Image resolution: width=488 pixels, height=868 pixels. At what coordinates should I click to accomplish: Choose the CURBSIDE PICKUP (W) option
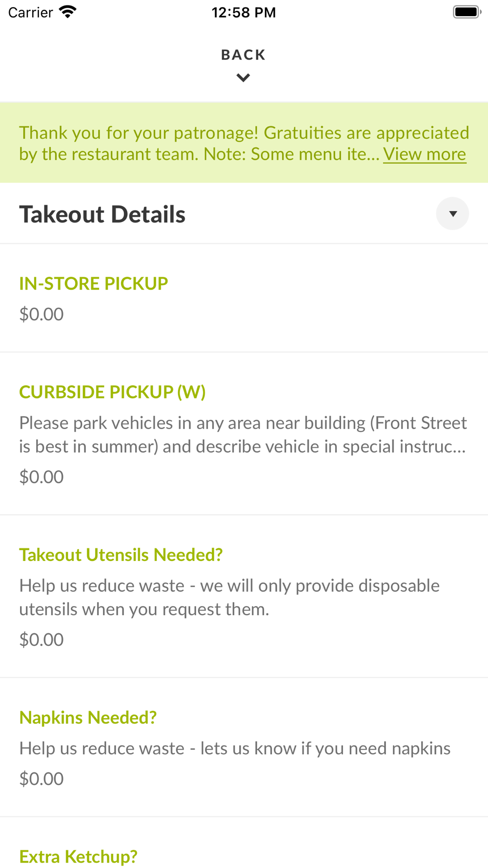point(244,434)
